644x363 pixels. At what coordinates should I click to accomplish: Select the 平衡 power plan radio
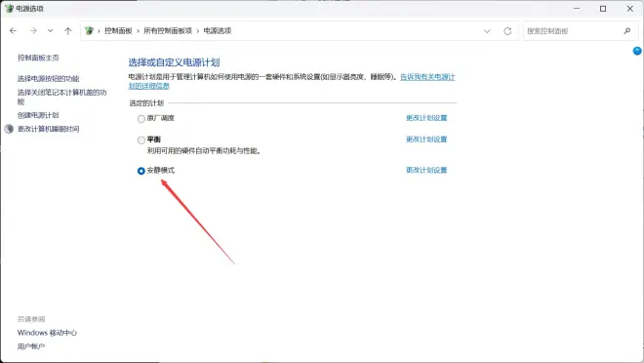coord(141,140)
